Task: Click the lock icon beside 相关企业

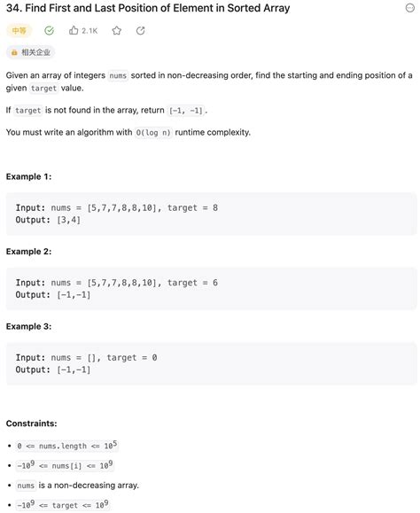Action: click(x=14, y=52)
